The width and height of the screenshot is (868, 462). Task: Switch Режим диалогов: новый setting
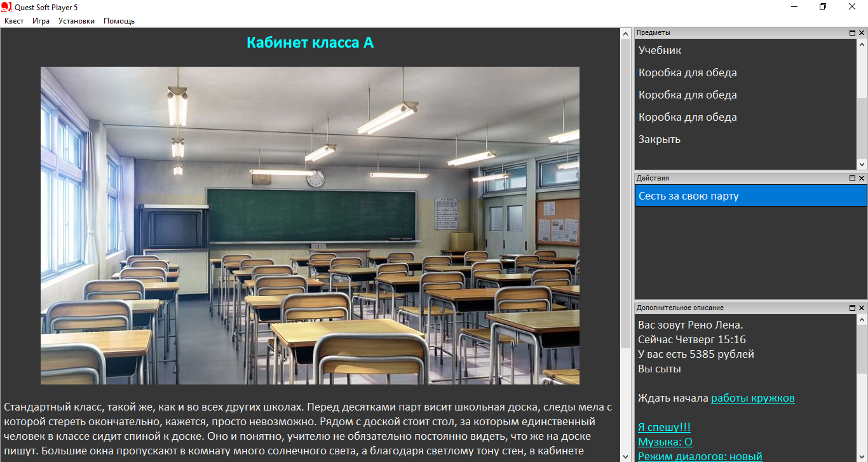700,456
